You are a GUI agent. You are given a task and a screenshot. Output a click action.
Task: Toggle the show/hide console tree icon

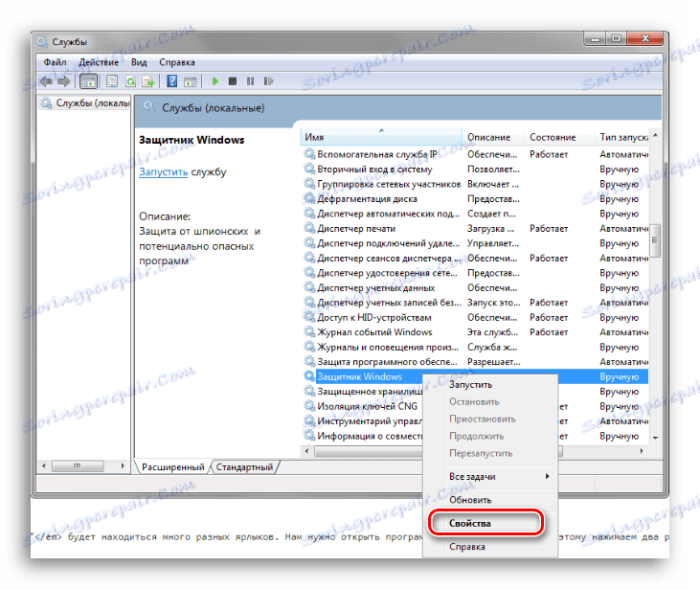pyautogui.click(x=88, y=81)
